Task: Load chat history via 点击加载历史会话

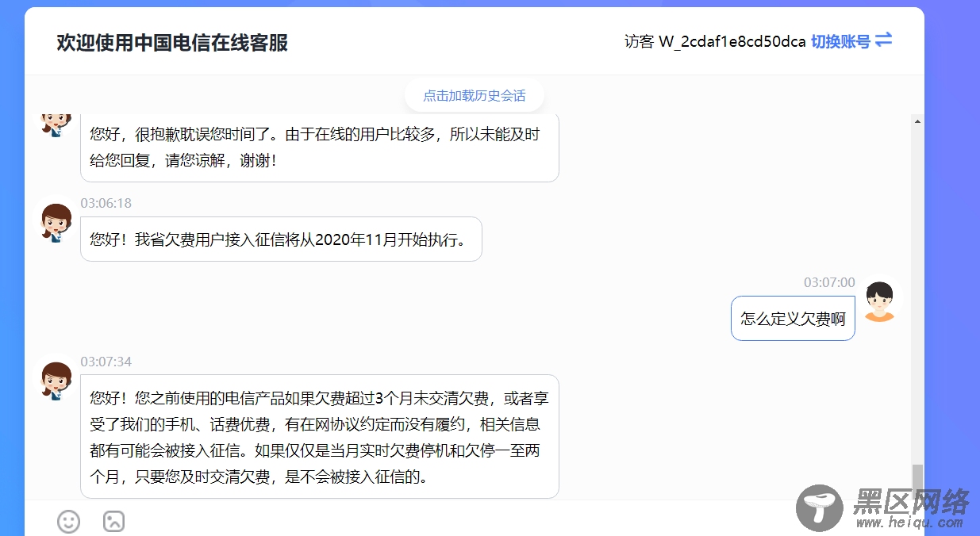Action: [475, 95]
